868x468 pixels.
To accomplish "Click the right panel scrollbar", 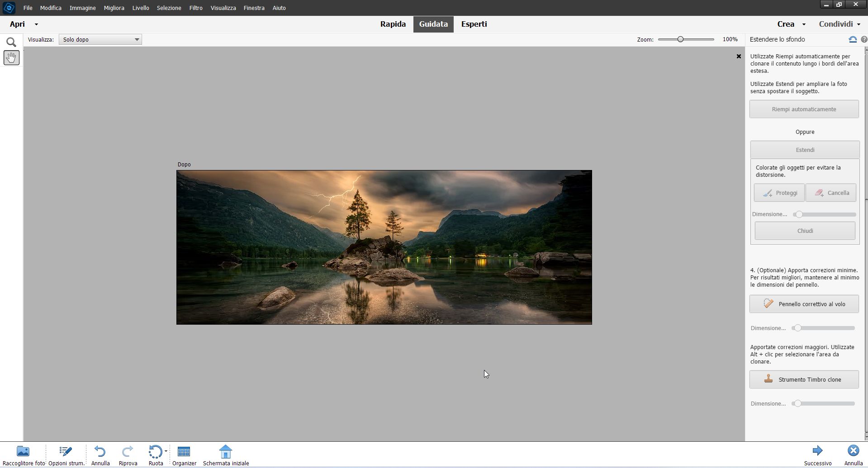I will pyautogui.click(x=866, y=244).
